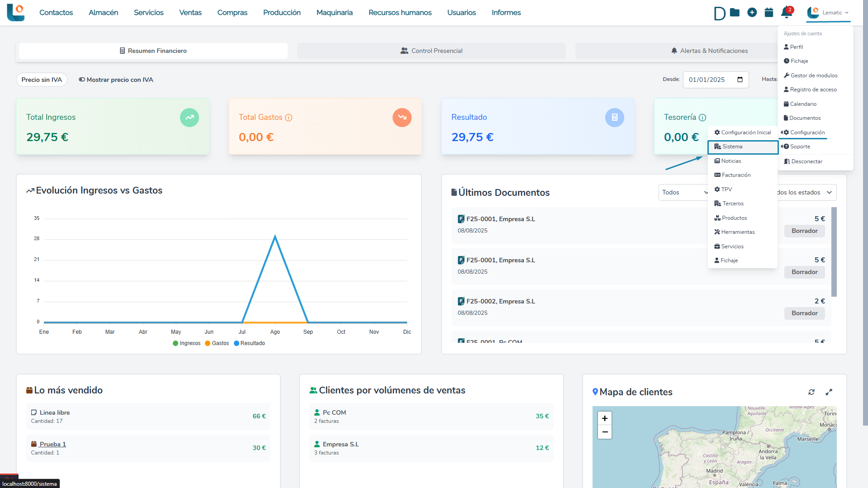
Task: Select Sistema from the configuration submenu
Action: pos(742,147)
